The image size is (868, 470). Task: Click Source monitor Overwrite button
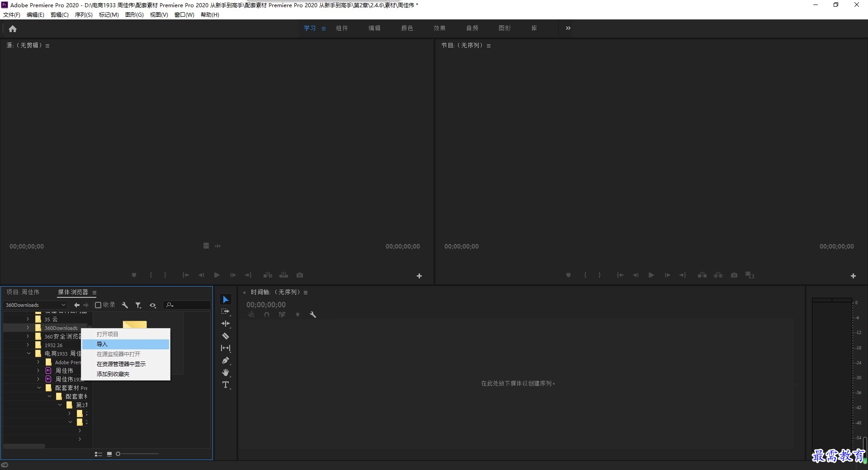(x=284, y=275)
